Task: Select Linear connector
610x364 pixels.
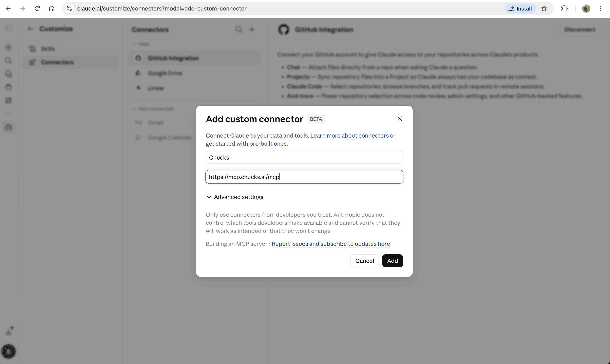Action: (195, 88)
